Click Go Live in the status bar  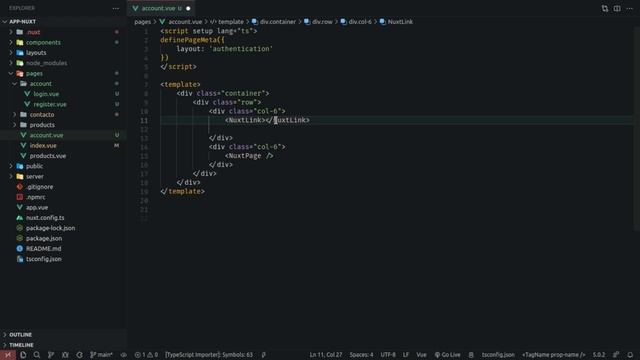click(447, 355)
